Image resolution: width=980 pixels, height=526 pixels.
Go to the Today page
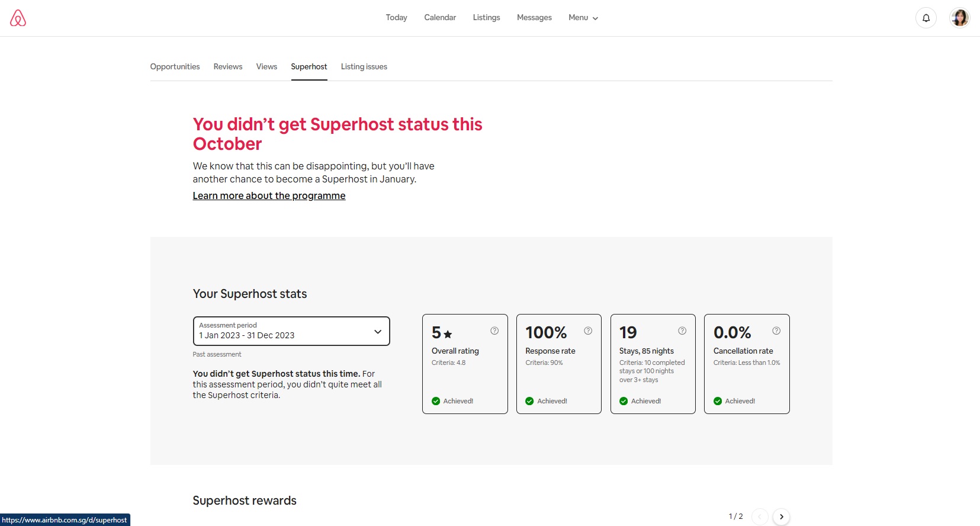tap(396, 18)
